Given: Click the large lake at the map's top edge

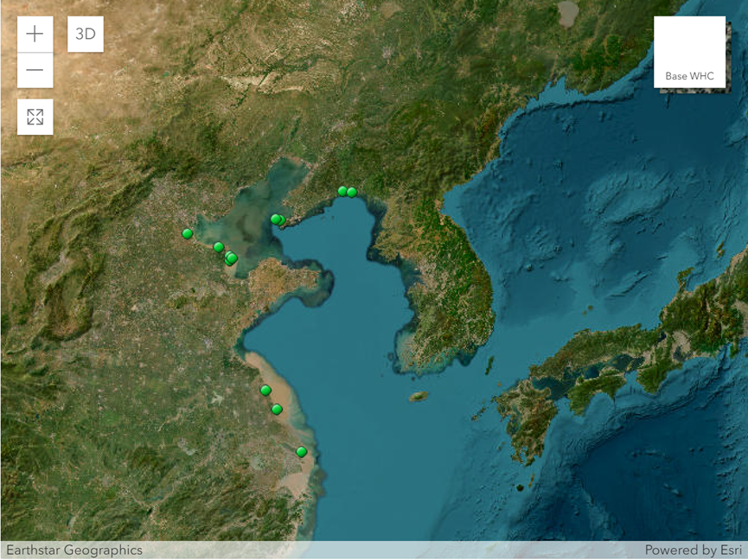Looking at the screenshot, I should coord(568,13).
